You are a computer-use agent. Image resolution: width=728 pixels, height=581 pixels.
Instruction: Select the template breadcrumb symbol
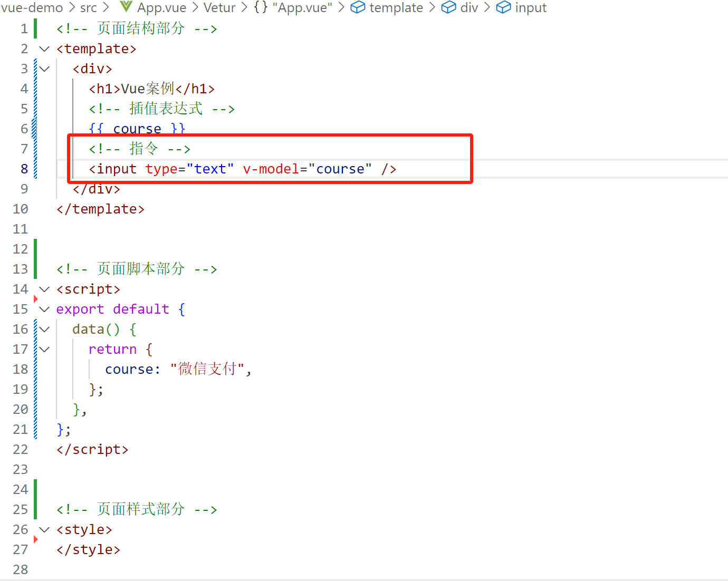(x=396, y=7)
